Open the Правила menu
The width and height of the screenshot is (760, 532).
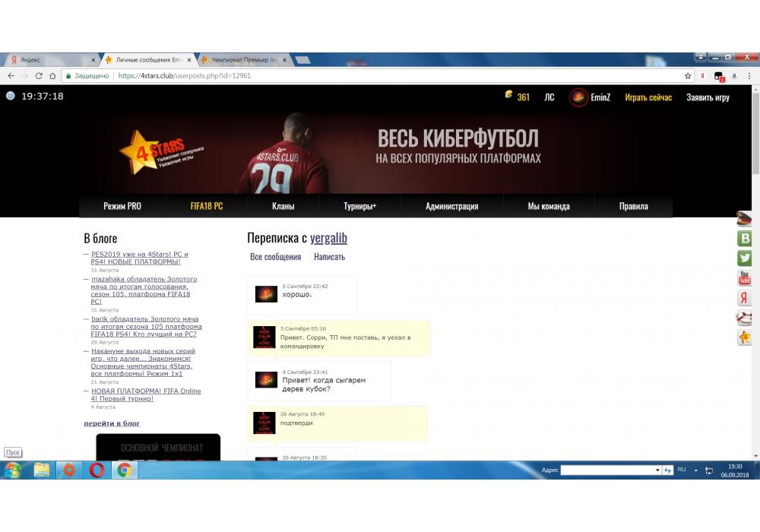click(x=634, y=206)
